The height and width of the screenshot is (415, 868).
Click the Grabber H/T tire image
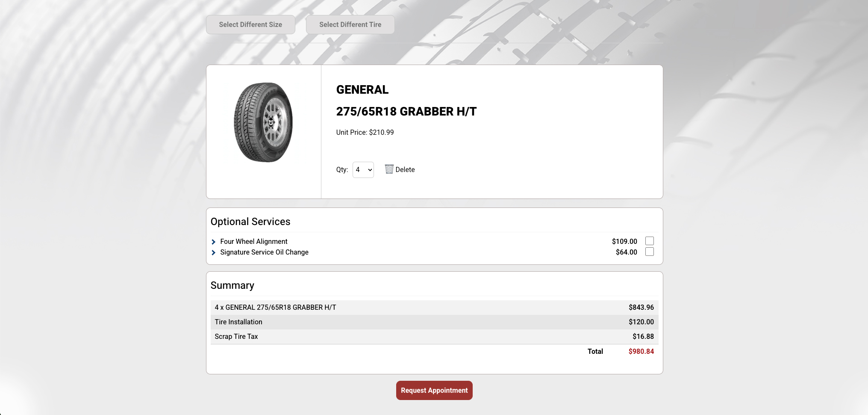pyautogui.click(x=263, y=123)
